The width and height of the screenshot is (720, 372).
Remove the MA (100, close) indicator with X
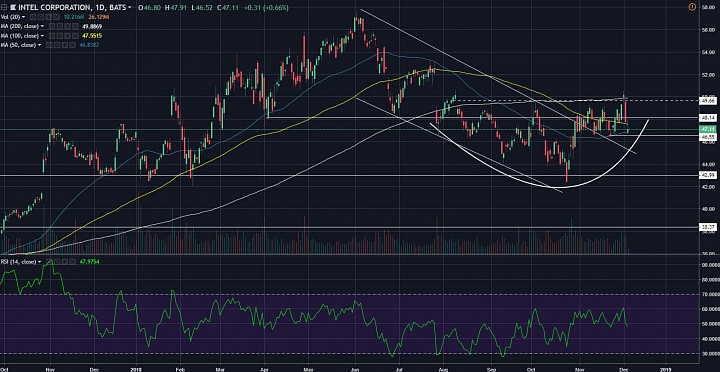click(75, 35)
